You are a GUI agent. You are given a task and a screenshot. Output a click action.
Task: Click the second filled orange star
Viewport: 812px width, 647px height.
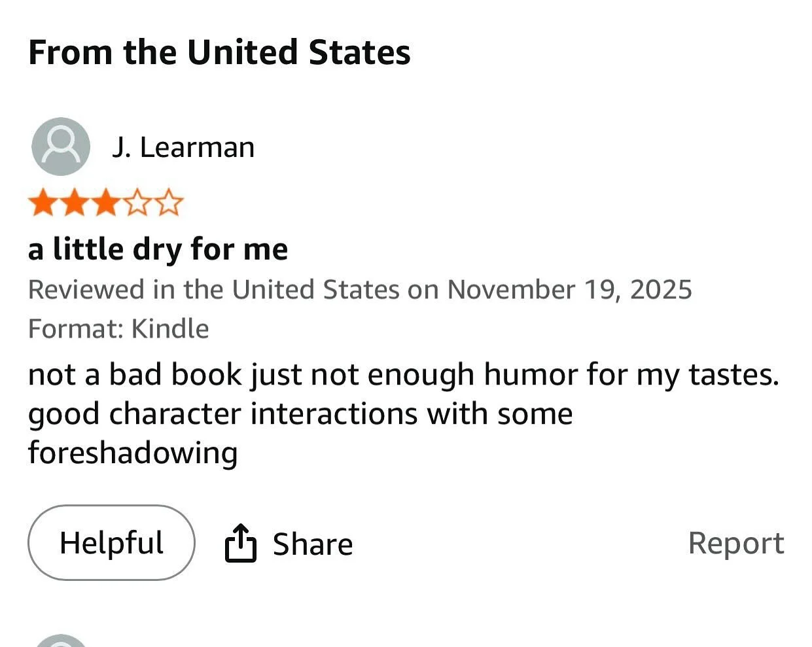point(74,203)
